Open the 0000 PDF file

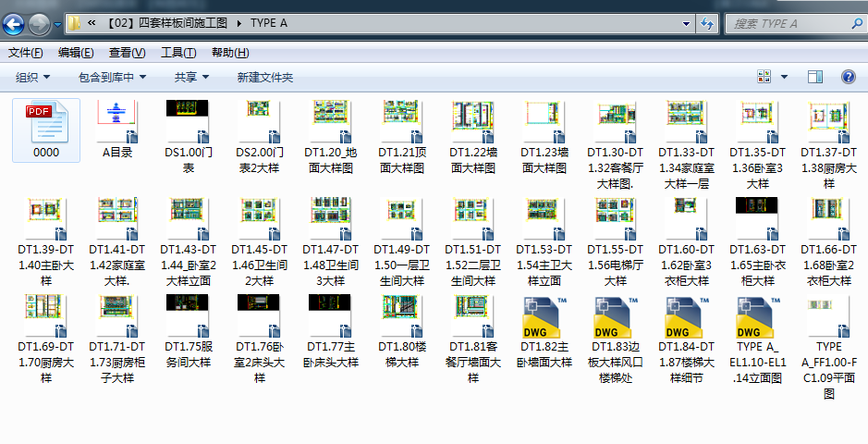click(x=46, y=130)
